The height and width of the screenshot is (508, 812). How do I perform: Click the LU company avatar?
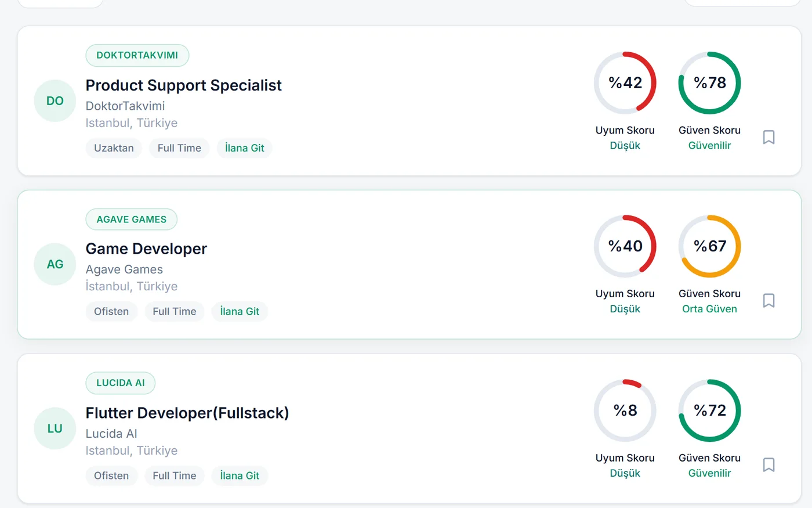55,428
